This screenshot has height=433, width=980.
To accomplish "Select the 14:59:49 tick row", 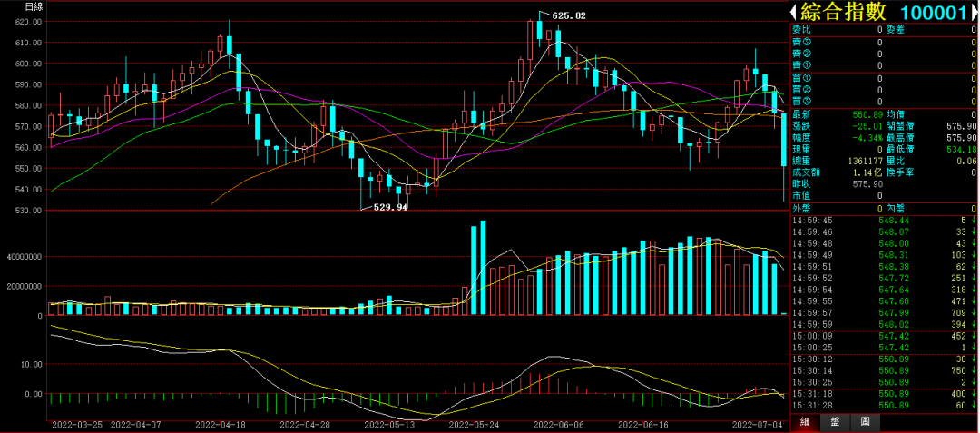I will (x=884, y=255).
